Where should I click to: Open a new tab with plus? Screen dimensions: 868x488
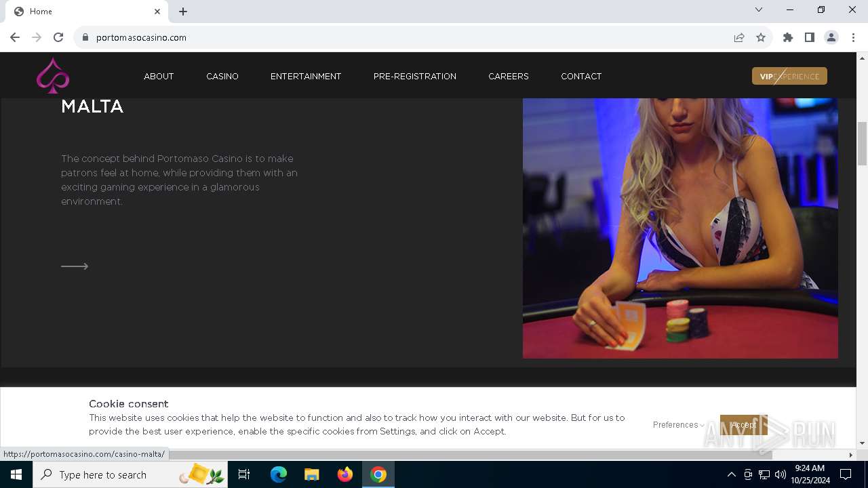pyautogui.click(x=183, y=12)
